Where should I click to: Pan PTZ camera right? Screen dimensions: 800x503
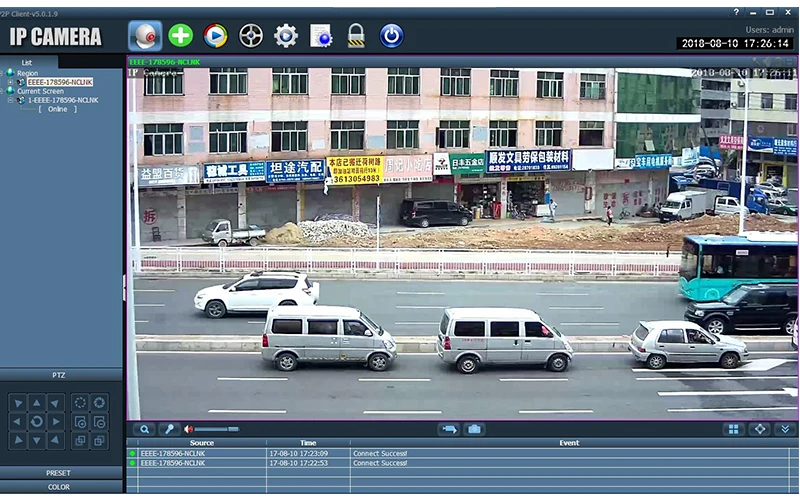coord(56,421)
